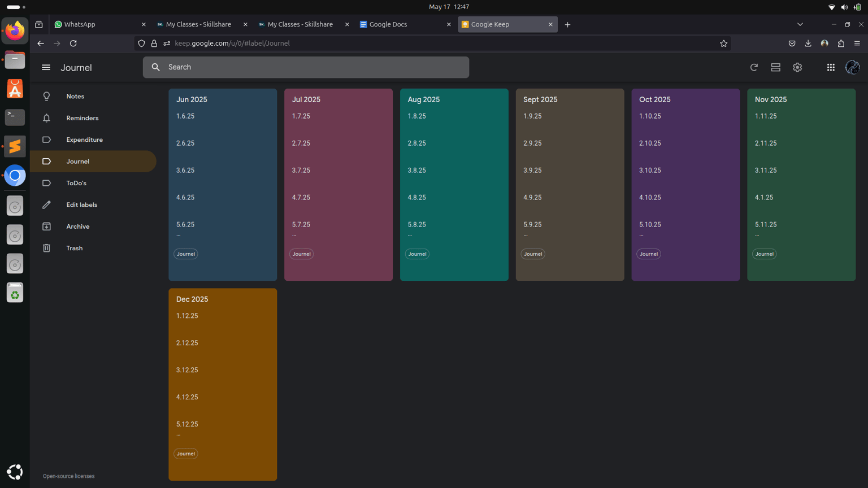The height and width of the screenshot is (488, 868).
Task: Click the Journel tag on Oct 2025 note
Action: (x=649, y=254)
